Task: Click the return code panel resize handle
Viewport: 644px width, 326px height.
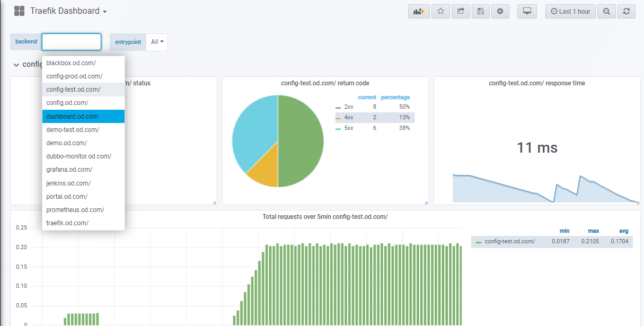Action: (426, 202)
